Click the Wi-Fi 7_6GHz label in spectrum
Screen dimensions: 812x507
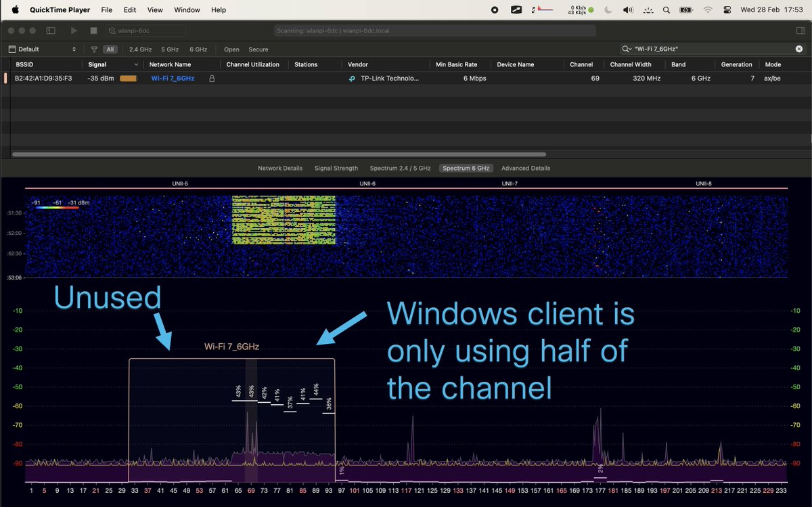[232, 347]
